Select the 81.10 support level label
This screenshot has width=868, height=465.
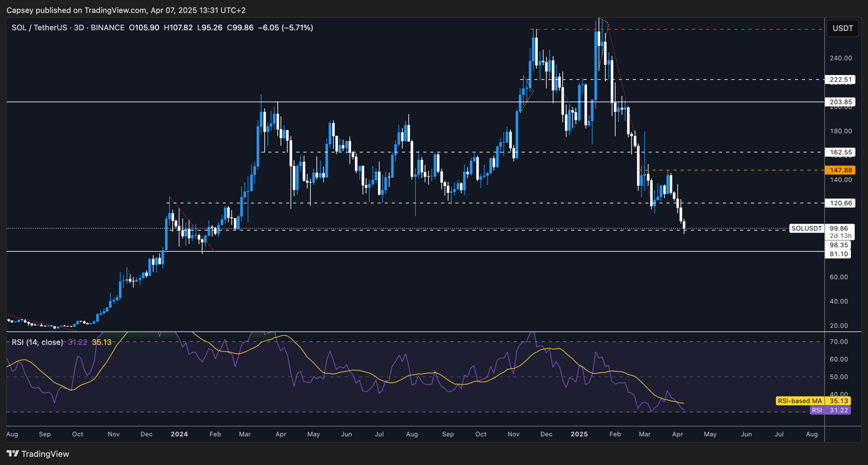tap(840, 254)
